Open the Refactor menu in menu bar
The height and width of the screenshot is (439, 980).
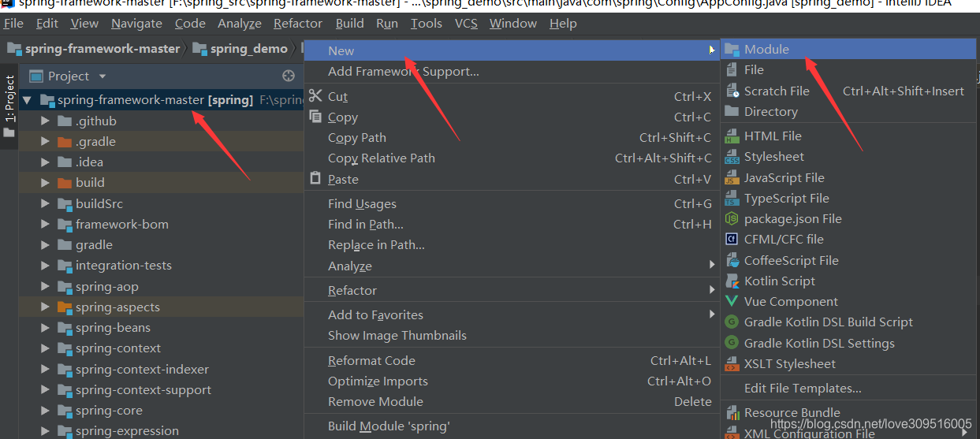tap(298, 24)
